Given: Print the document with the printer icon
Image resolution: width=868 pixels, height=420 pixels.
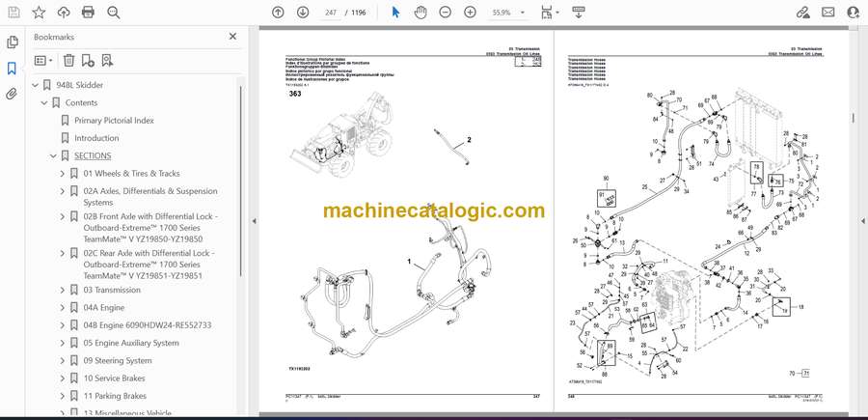Looking at the screenshot, I should (88, 13).
